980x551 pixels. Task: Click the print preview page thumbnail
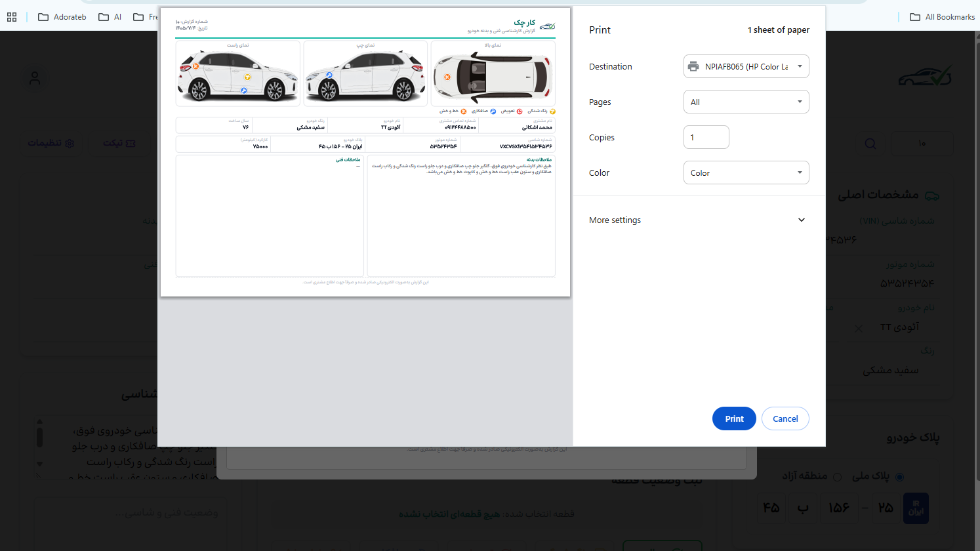point(365,152)
